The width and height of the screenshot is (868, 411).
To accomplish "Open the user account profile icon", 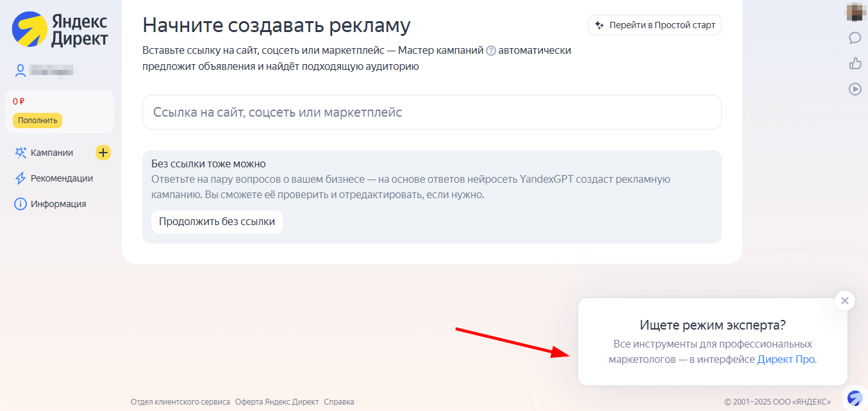I will (x=21, y=71).
